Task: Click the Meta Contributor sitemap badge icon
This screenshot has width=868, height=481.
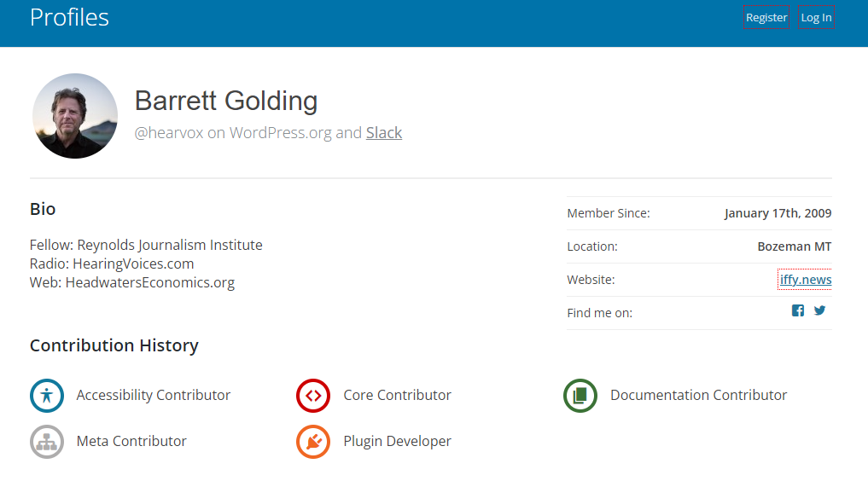Action: (x=47, y=442)
